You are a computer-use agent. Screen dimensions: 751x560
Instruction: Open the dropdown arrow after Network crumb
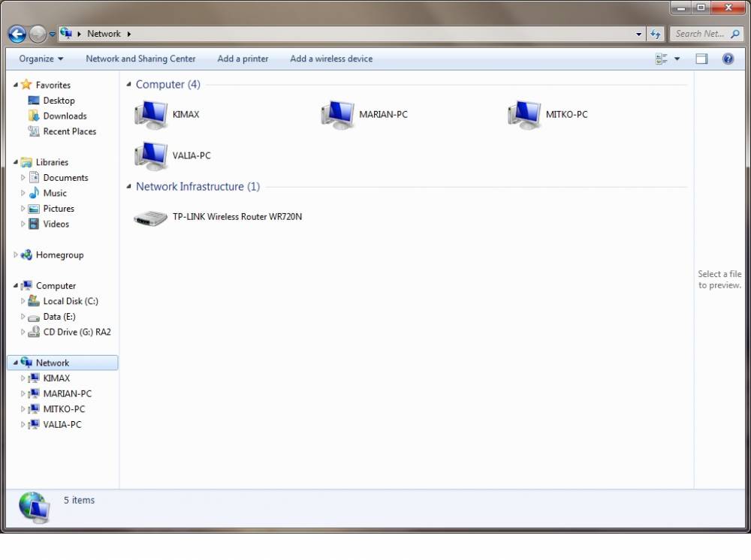(129, 34)
